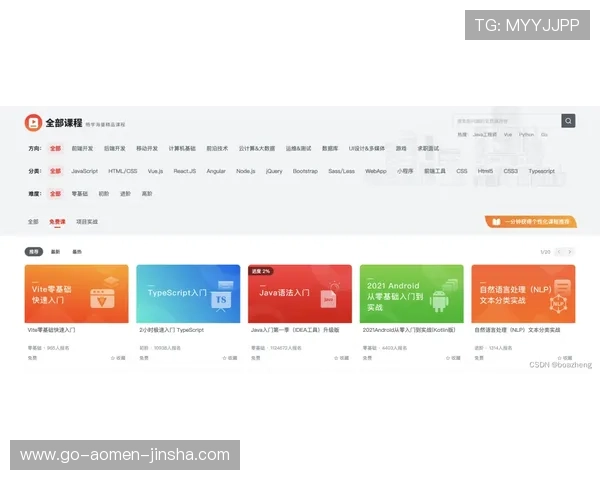The width and height of the screenshot is (600, 480).
Task: Open the 自然语言处理 (NLP) course thumbnail
Action: click(x=523, y=294)
